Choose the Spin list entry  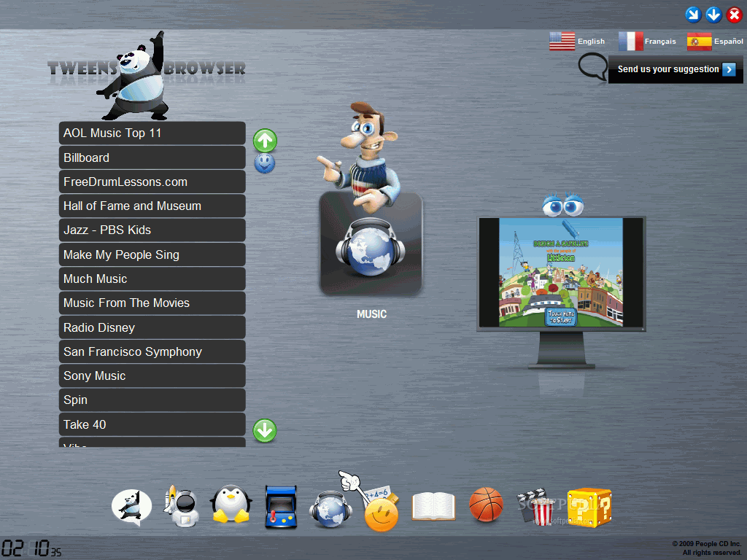click(x=152, y=400)
